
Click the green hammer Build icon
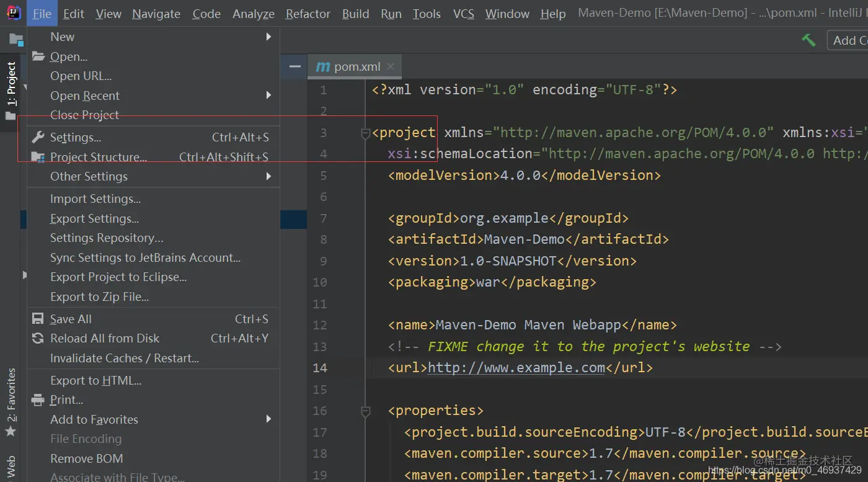pyautogui.click(x=808, y=40)
